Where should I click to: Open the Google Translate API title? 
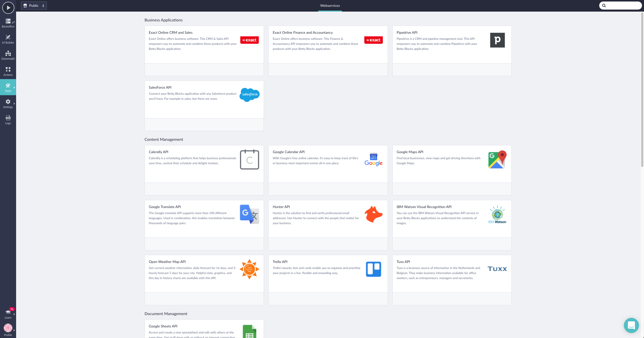pos(165,207)
